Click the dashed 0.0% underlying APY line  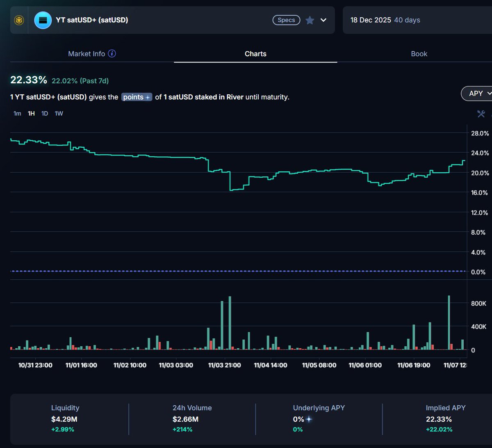239,271
